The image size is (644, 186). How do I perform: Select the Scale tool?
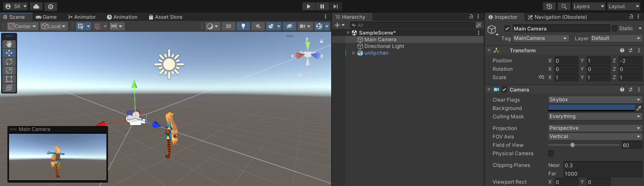point(9,70)
